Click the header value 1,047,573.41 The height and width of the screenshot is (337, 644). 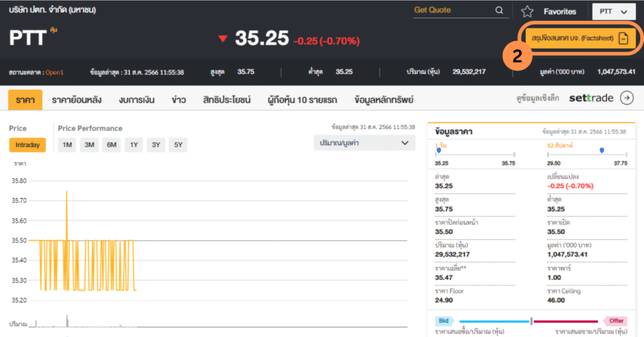pyautogui.click(x=616, y=72)
